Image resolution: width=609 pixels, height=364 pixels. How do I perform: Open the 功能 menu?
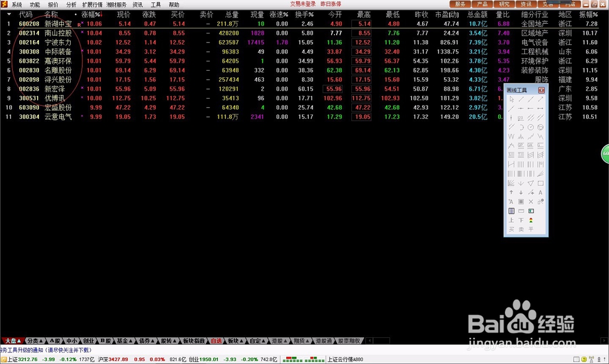35,5
